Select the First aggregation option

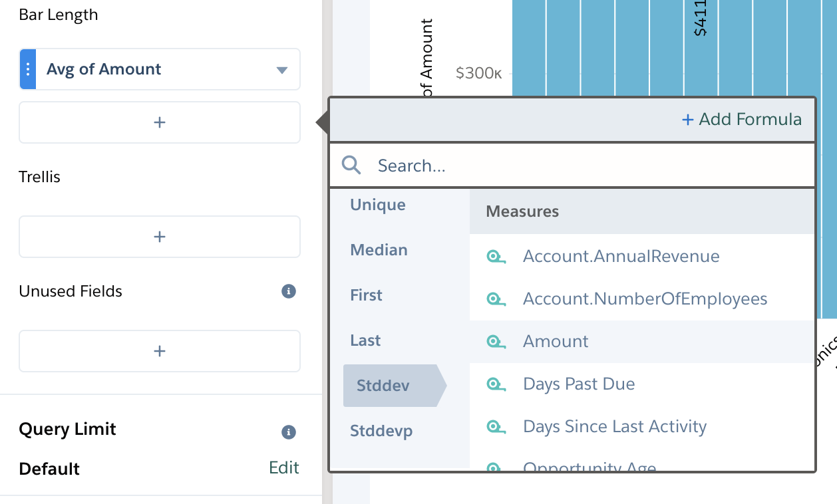(x=366, y=295)
